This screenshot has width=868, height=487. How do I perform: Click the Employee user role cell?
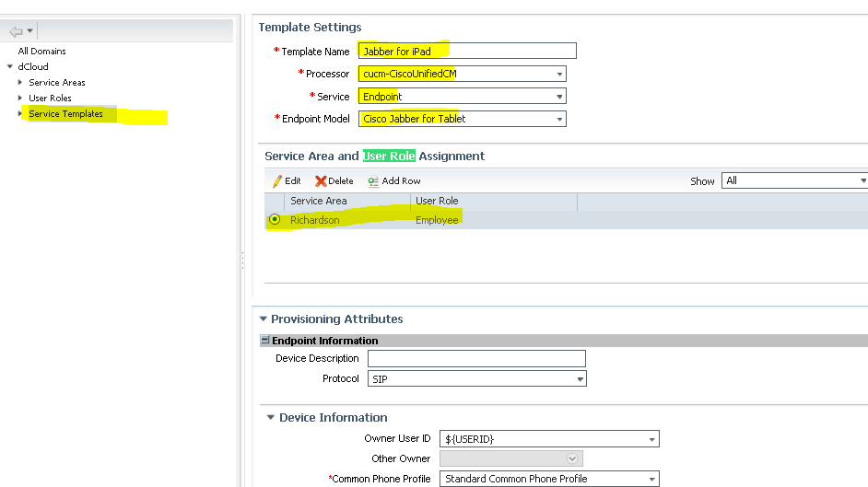point(437,220)
